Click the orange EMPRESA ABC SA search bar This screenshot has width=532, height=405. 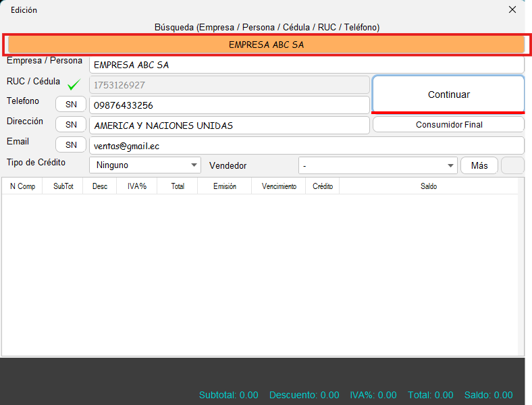[x=266, y=45]
